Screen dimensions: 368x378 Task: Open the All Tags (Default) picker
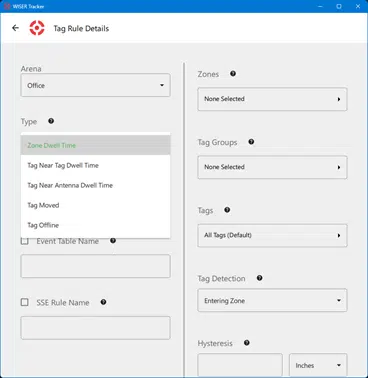pos(272,235)
